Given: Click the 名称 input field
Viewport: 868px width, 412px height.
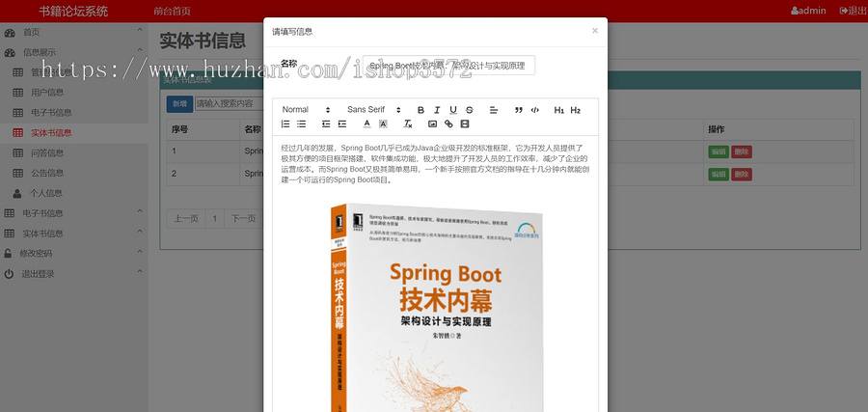Looking at the screenshot, I should point(448,66).
